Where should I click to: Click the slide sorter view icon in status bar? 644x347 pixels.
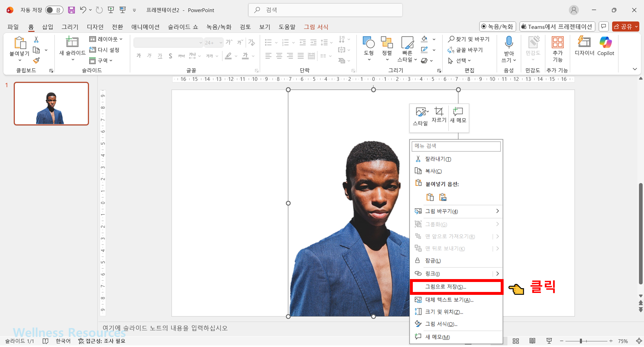516,341
